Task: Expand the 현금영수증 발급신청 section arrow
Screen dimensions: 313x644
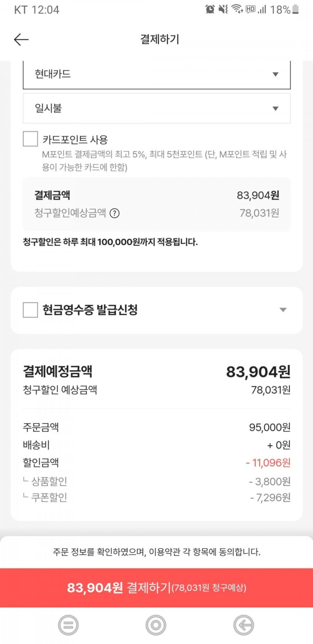Action: (283, 310)
